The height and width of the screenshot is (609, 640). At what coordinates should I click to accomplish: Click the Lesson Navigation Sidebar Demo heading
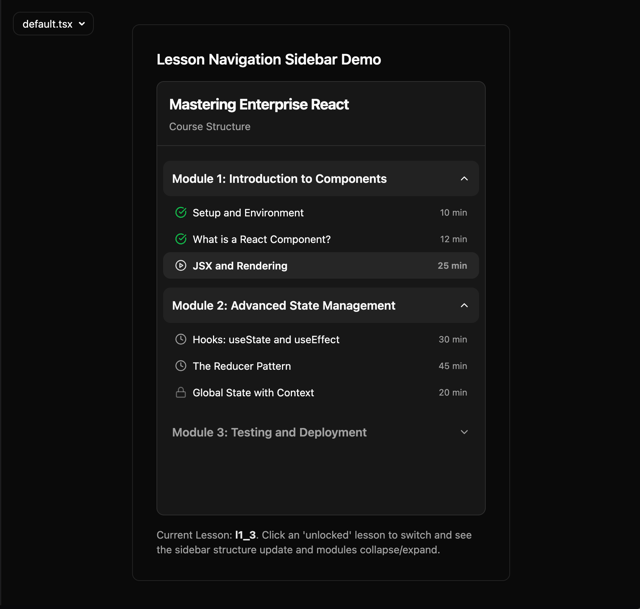pos(269,60)
